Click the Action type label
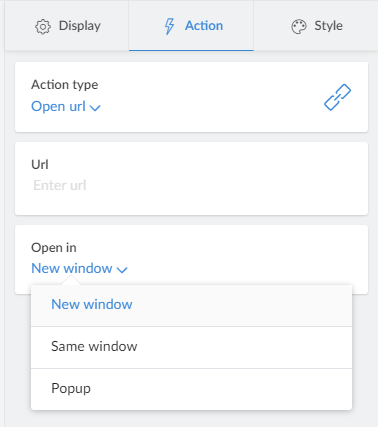This screenshot has width=378, height=427. [x=65, y=85]
